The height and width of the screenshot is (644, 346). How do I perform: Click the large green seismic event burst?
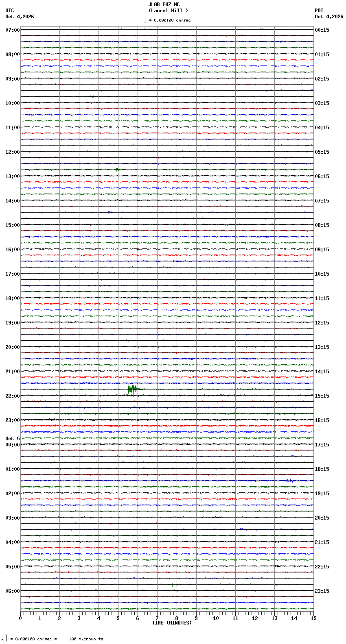[x=133, y=389]
